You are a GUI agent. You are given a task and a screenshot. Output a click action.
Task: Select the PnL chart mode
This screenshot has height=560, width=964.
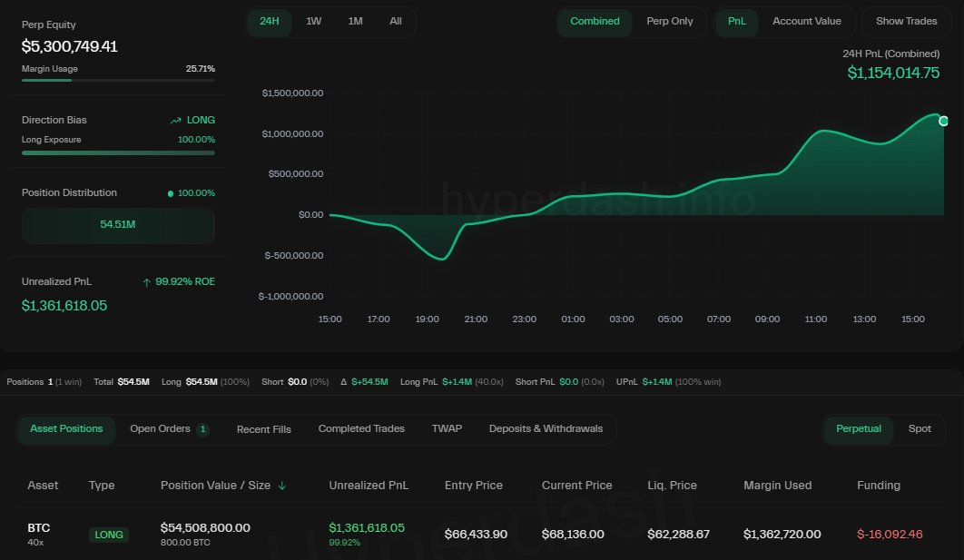[x=736, y=22]
